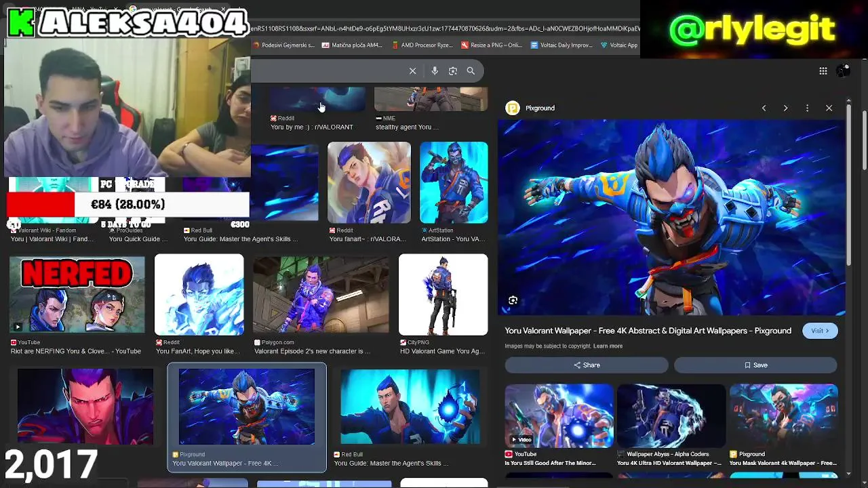The image size is (868, 488).
Task: Open ArtStation Yoru thumbnail
Action: 454,182
